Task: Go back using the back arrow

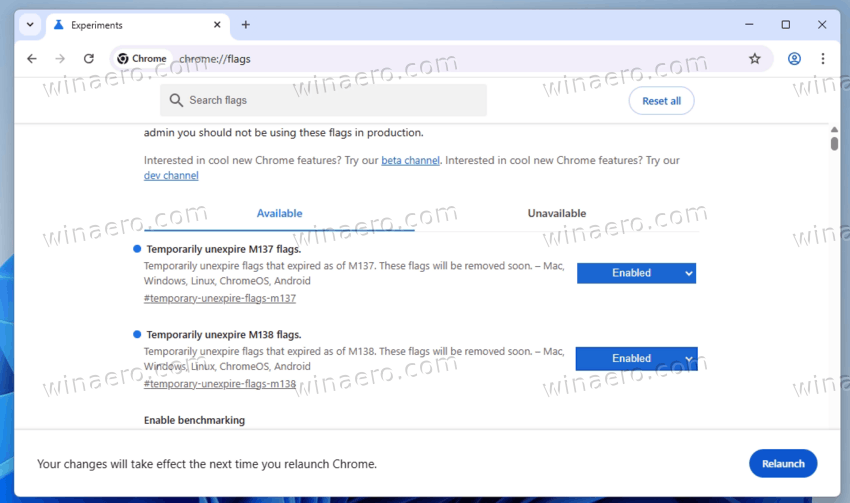Action: pyautogui.click(x=32, y=59)
